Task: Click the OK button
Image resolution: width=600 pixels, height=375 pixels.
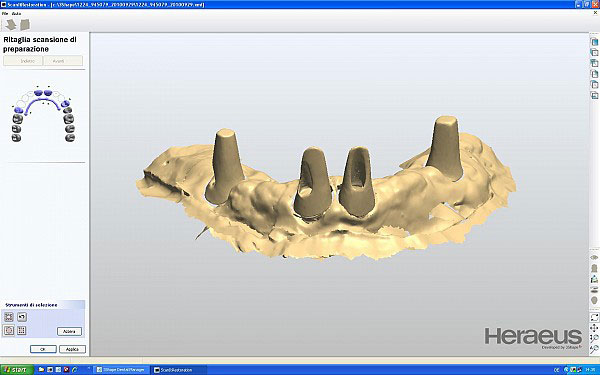Action: [x=43, y=349]
